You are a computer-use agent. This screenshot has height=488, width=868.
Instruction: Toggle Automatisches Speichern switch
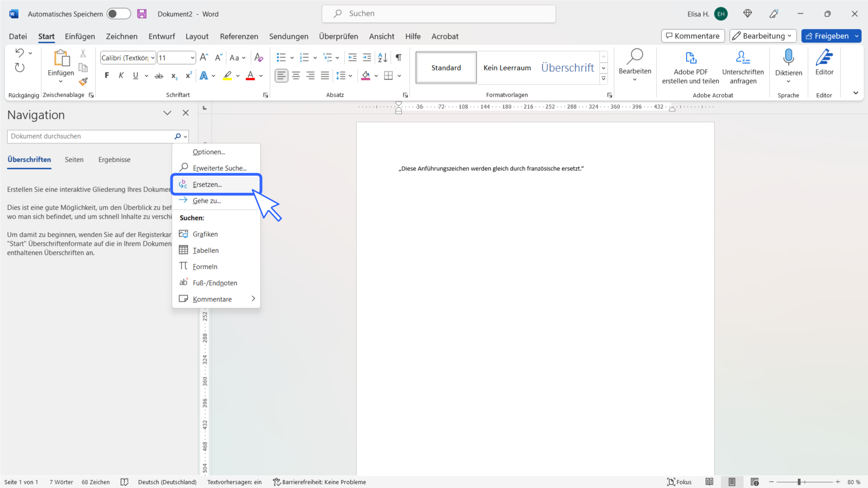pyautogui.click(x=118, y=14)
